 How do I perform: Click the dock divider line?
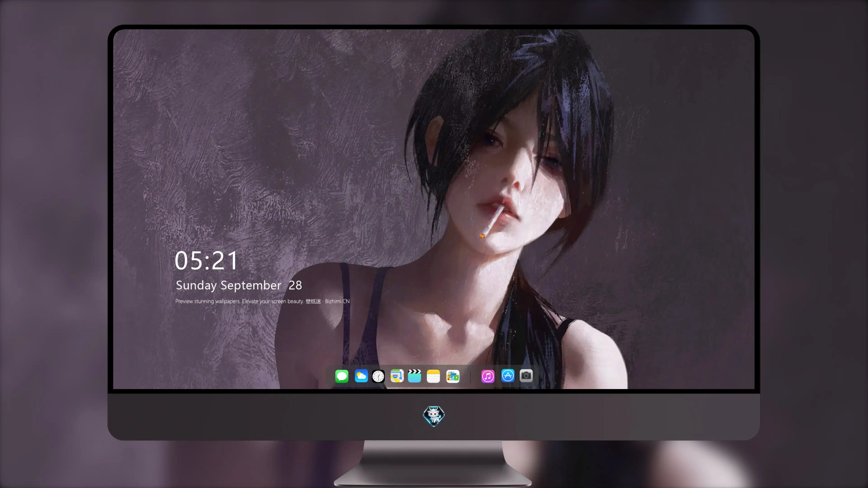pos(470,376)
